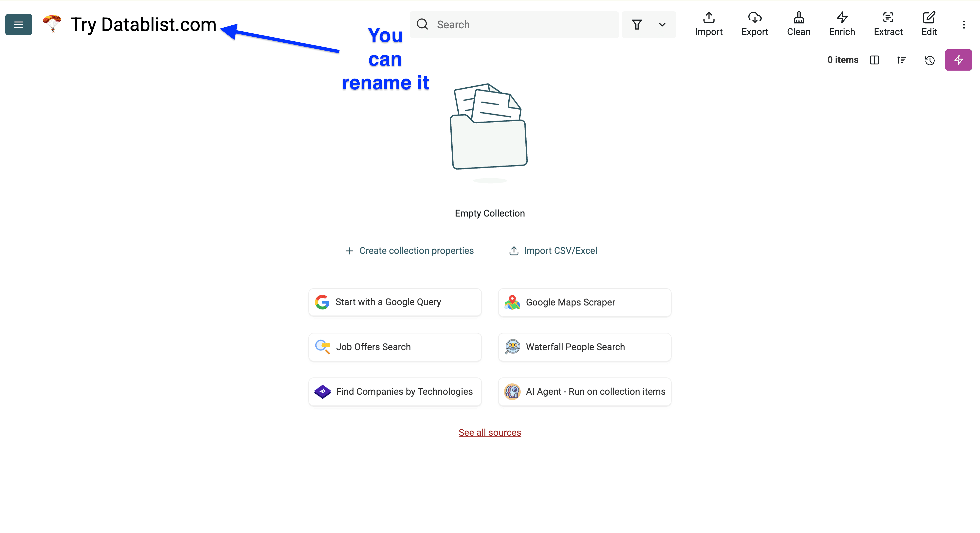The width and height of the screenshot is (980, 533).
Task: Open the Export toolbar option
Action: click(x=754, y=24)
